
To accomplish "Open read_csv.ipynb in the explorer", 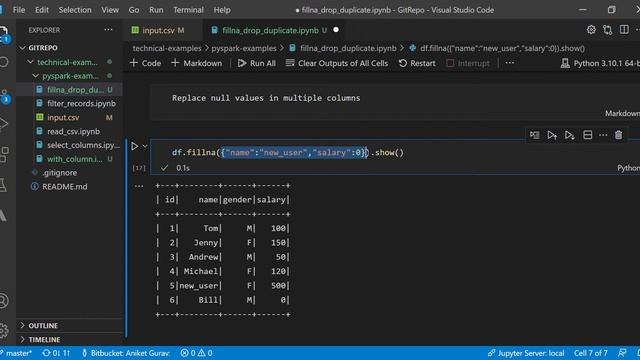I will pyautogui.click(x=73, y=131).
